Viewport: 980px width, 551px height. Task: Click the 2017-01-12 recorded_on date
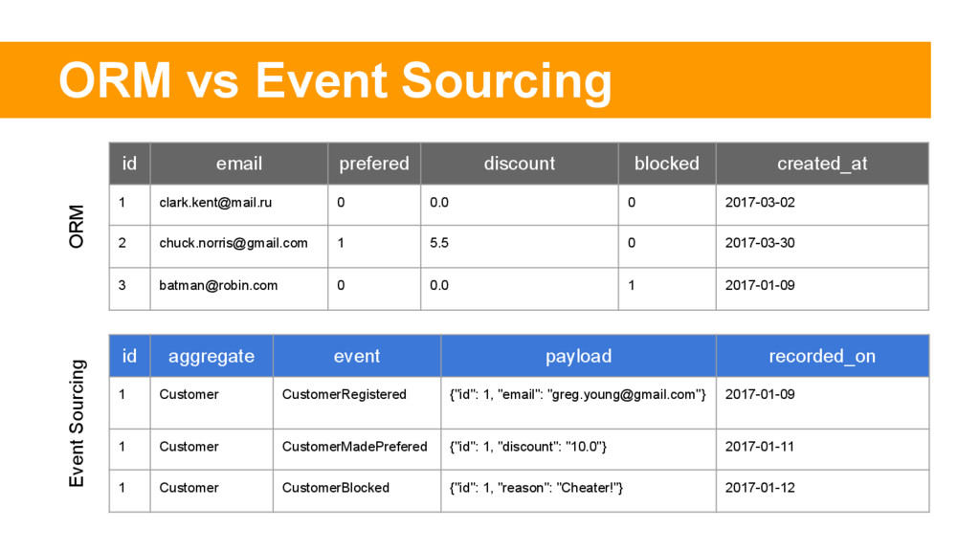(759, 488)
